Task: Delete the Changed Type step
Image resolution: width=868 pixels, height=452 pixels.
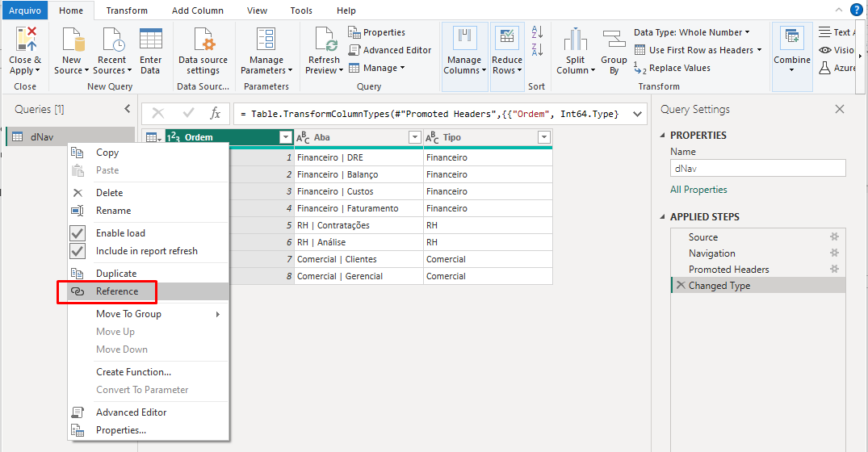Action: pyautogui.click(x=680, y=286)
